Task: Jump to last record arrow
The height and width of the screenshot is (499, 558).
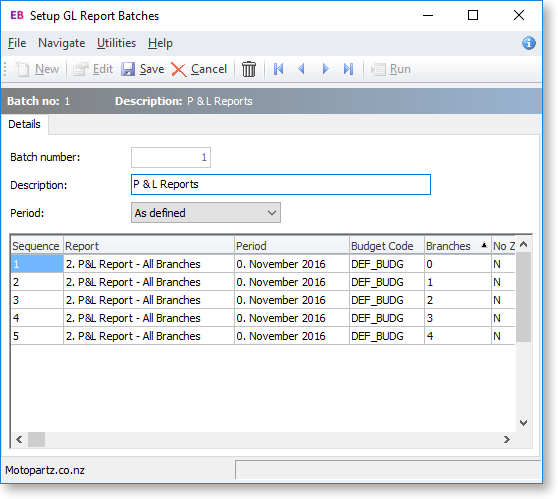Action: pyautogui.click(x=348, y=69)
